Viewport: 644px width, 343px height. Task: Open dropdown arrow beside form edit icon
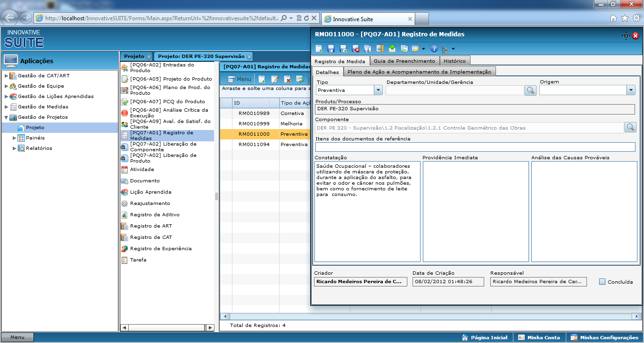[x=423, y=49]
